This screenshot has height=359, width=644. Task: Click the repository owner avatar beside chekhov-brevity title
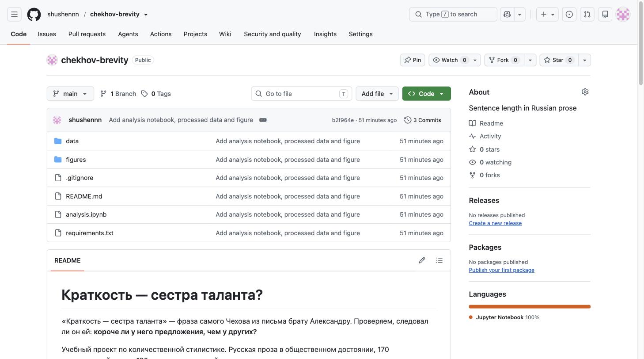tap(52, 60)
